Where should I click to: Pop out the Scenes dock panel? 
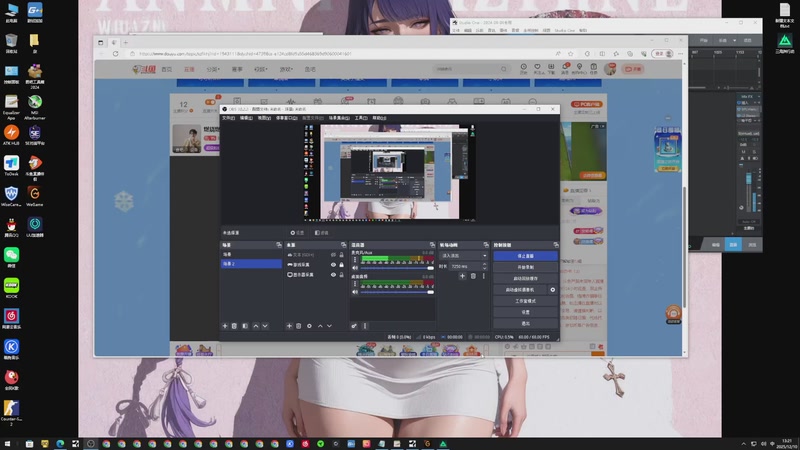point(279,245)
